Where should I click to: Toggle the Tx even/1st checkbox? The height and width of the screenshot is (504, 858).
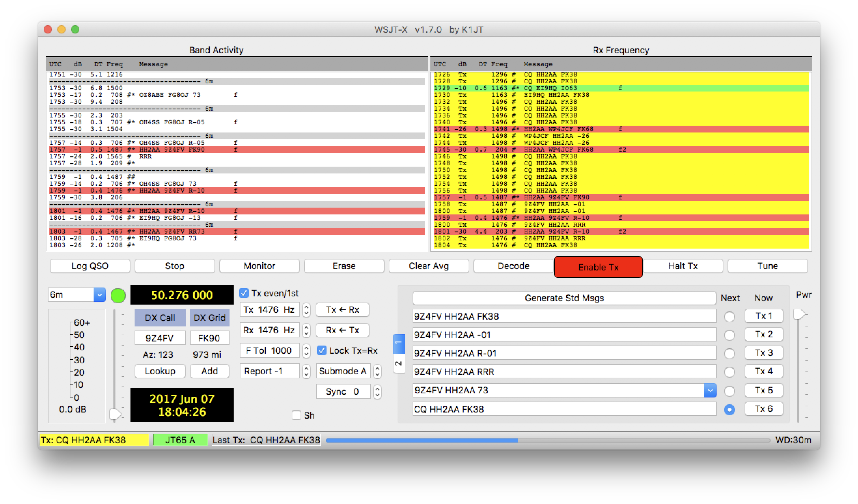(244, 293)
